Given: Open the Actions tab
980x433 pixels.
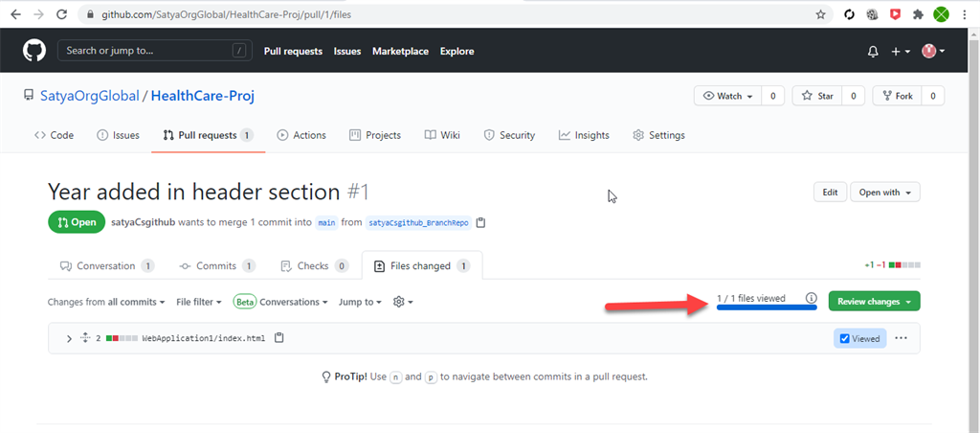Looking at the screenshot, I should [x=301, y=134].
